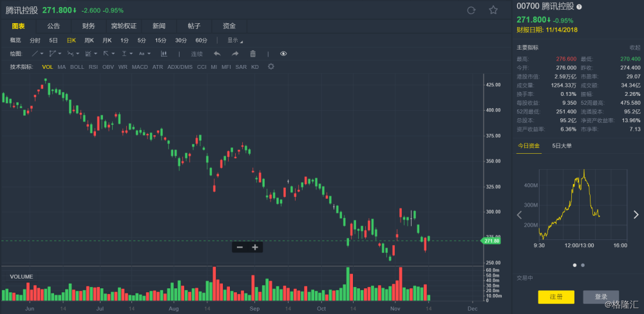The width and height of the screenshot is (644, 314).
Task: Enable the MACD indicator
Action: [x=140, y=66]
